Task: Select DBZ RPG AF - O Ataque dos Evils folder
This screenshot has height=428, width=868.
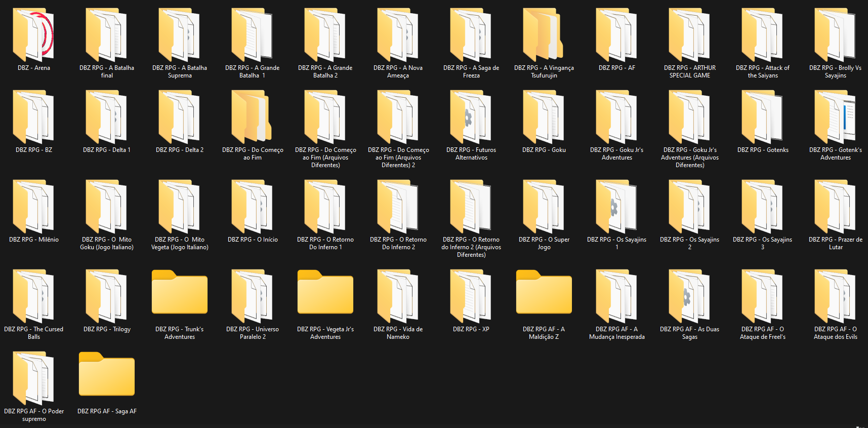Action: tap(835, 296)
